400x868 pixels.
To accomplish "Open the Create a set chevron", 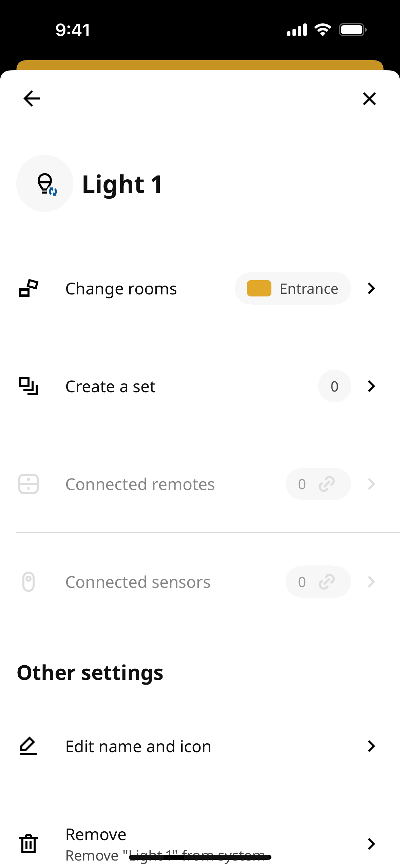I will (x=372, y=386).
